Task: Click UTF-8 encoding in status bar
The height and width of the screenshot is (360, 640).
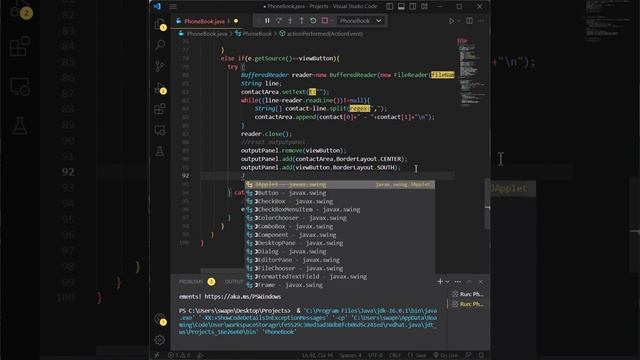Action: 376,356
